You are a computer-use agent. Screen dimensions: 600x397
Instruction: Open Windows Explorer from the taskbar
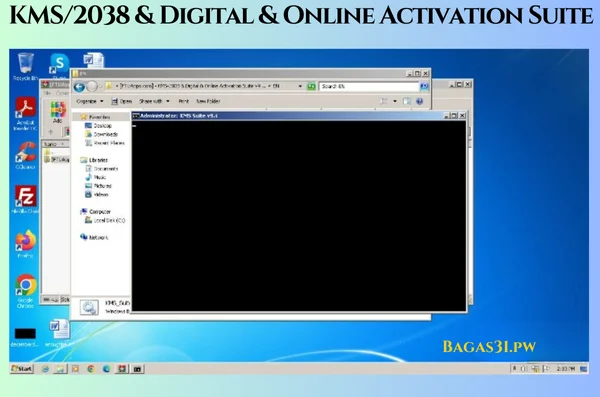pos(60,369)
